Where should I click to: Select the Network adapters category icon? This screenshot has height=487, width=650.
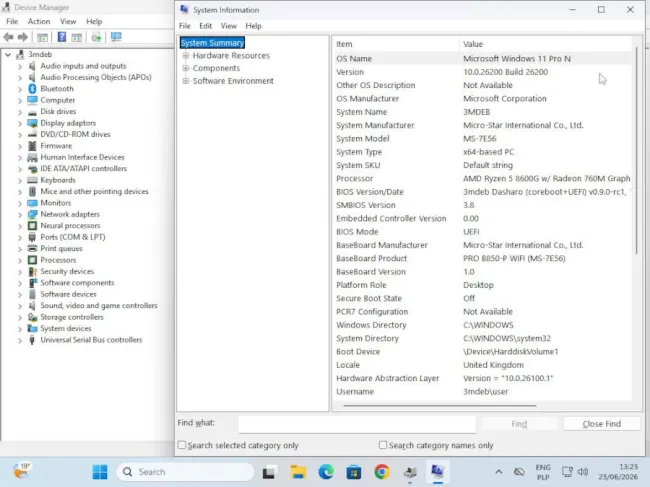click(32, 214)
